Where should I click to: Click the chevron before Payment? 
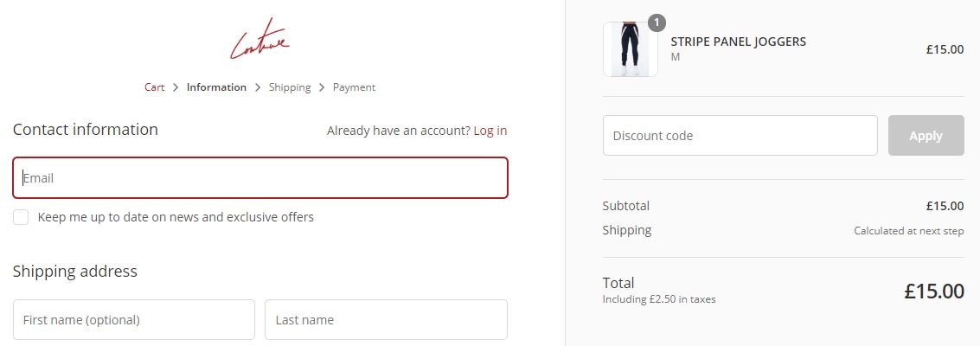coord(322,87)
